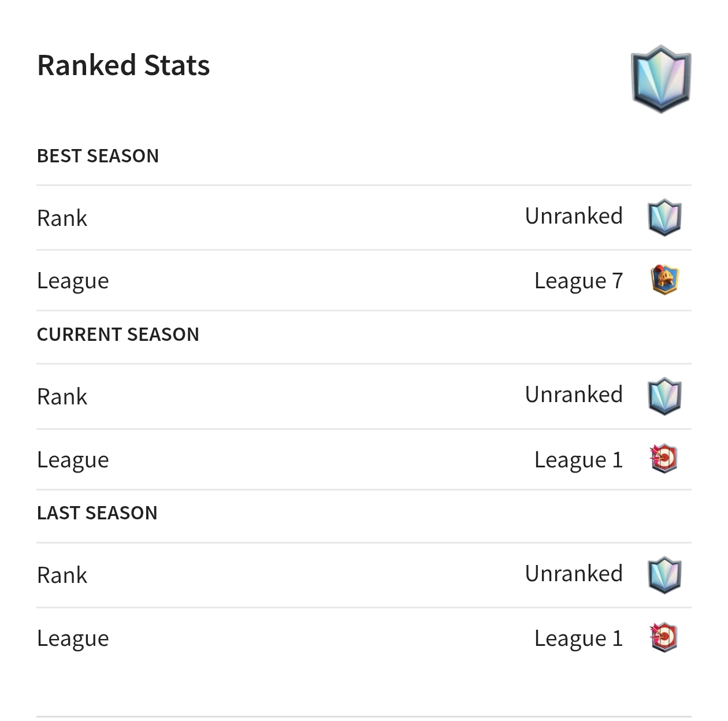
Task: Click Last Season League 1 target badge
Action: click(x=663, y=638)
